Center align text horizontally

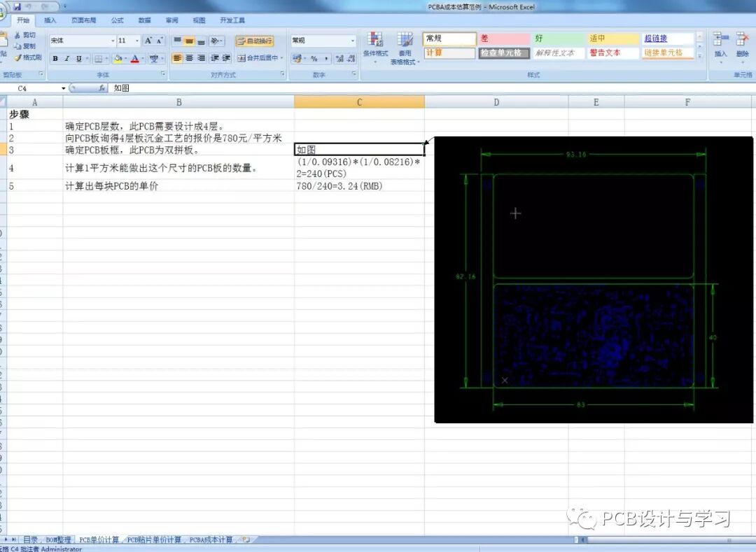pyautogui.click(x=189, y=59)
